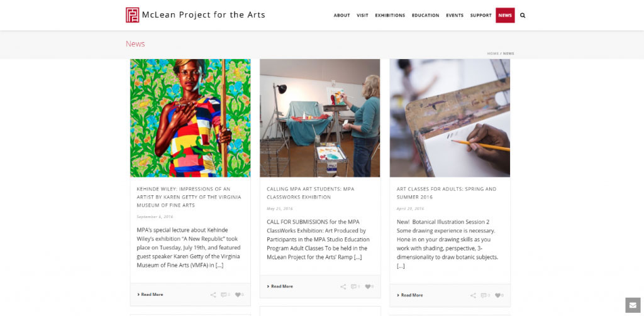644x316 pixels.
Task: Like the Kehinde Wiley post heart icon
Action: [x=239, y=295]
